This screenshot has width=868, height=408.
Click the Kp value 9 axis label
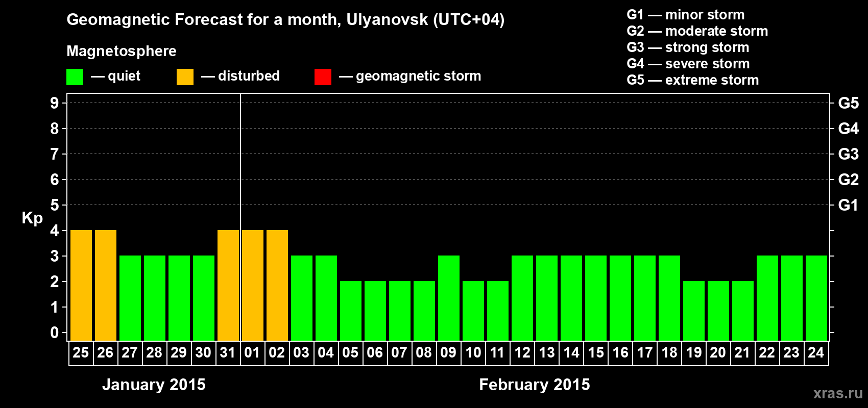(x=55, y=103)
